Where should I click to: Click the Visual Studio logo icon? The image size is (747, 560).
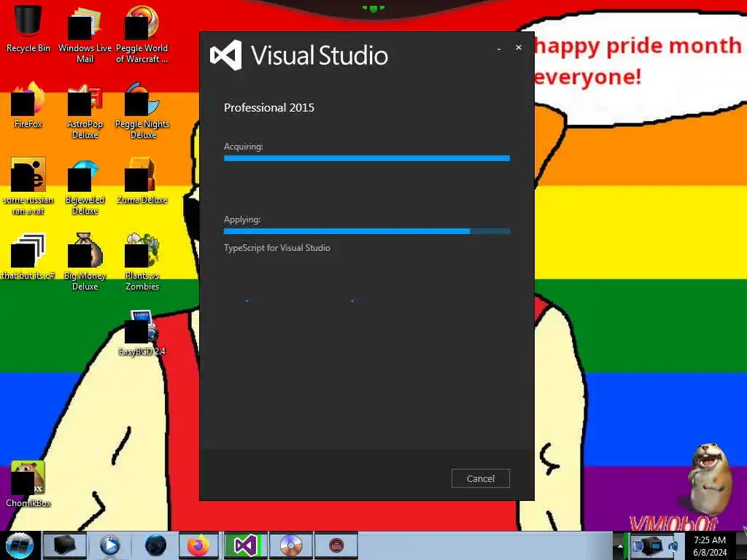226,55
